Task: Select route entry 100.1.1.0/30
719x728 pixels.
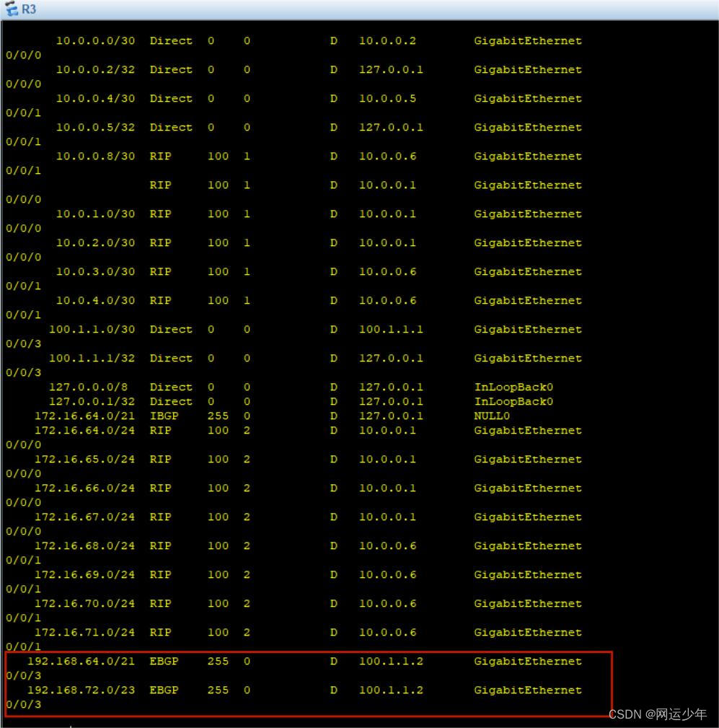Action: point(92,329)
